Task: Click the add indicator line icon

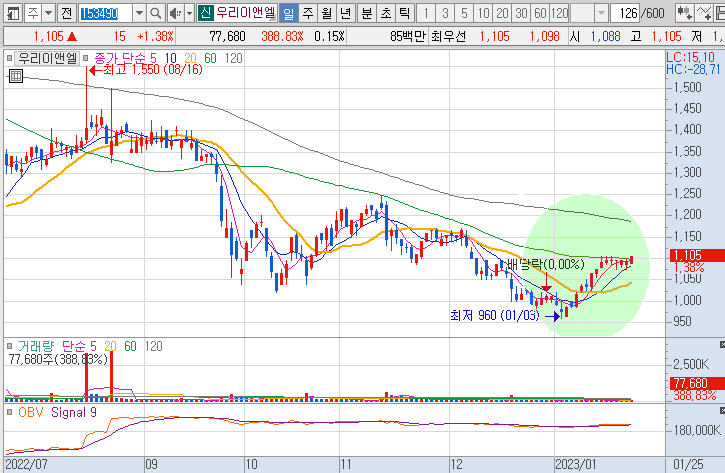Action: point(703,13)
